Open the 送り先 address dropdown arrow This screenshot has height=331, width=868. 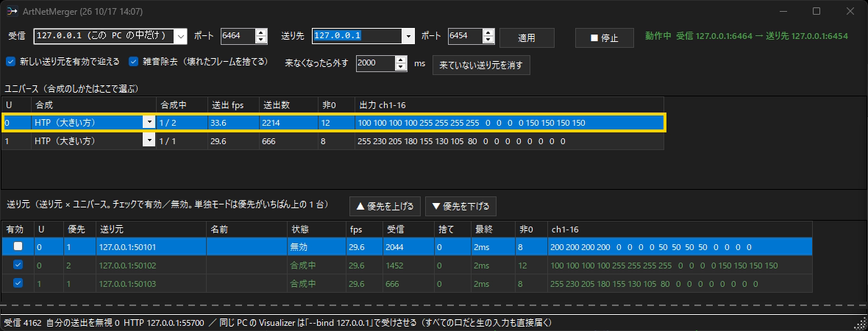[x=408, y=37]
